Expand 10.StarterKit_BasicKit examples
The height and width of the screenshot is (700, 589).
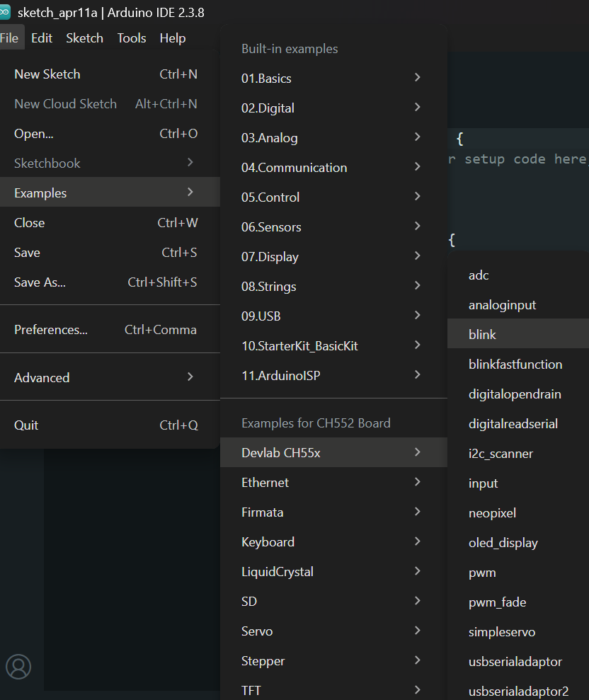point(333,346)
